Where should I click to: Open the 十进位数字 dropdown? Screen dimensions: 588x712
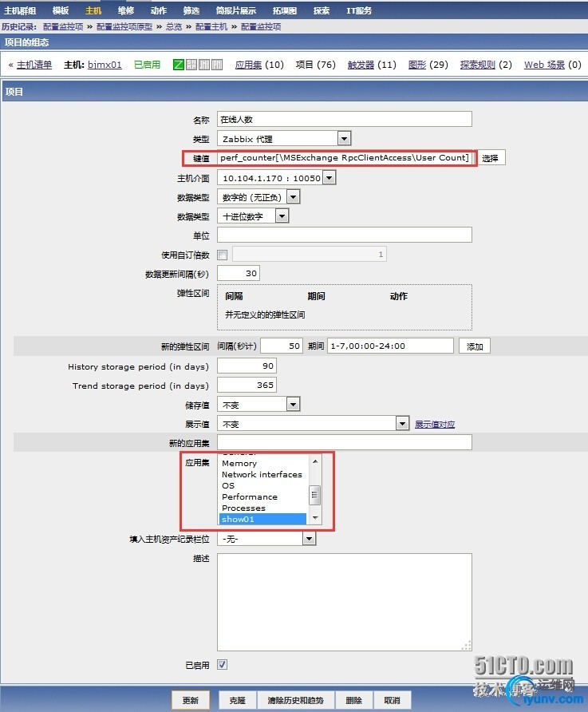[253, 216]
